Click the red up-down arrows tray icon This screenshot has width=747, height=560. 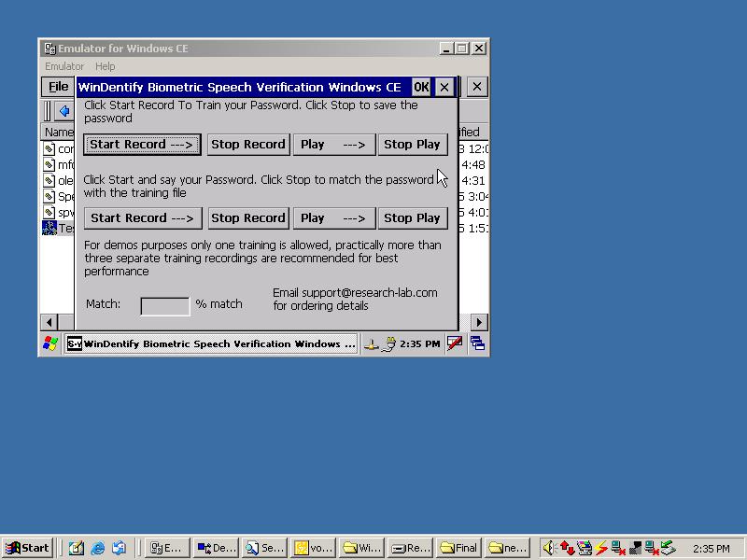567,548
